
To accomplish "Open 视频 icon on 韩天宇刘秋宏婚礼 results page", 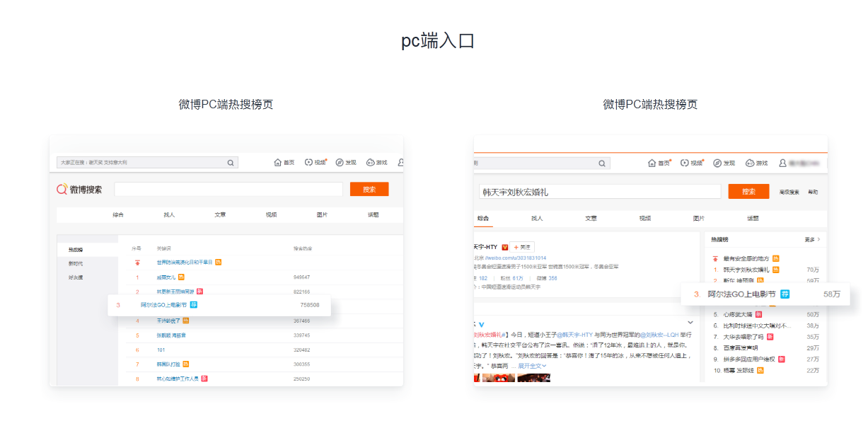I will click(685, 163).
